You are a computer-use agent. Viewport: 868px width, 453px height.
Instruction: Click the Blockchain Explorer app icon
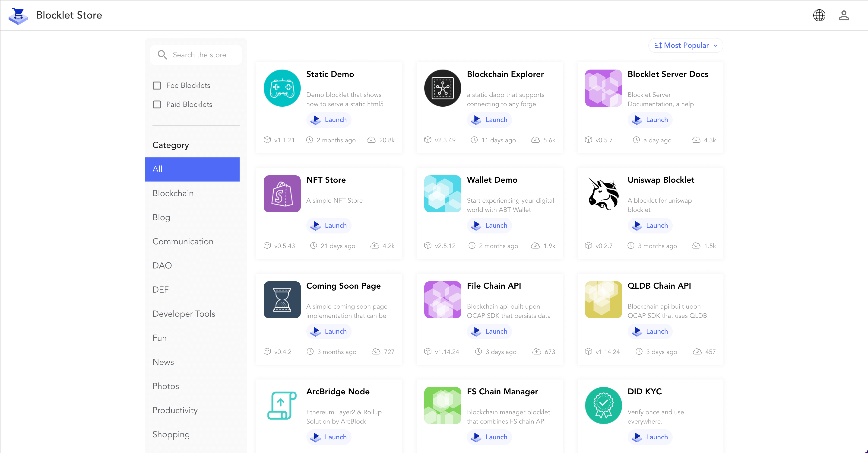coord(442,88)
